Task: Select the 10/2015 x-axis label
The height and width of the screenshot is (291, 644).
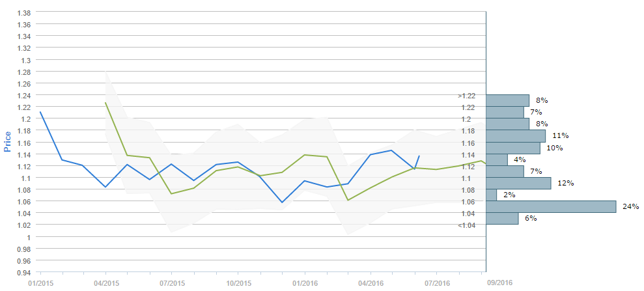Action: coord(238,283)
